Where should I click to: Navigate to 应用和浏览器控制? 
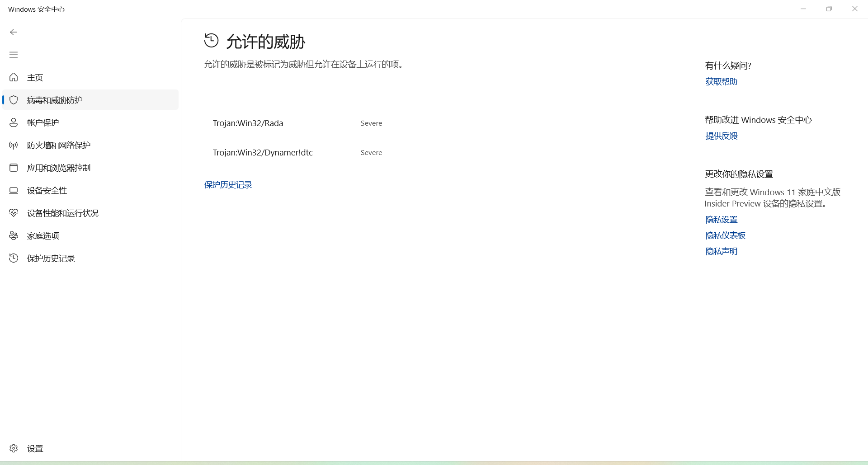pyautogui.click(x=90, y=168)
